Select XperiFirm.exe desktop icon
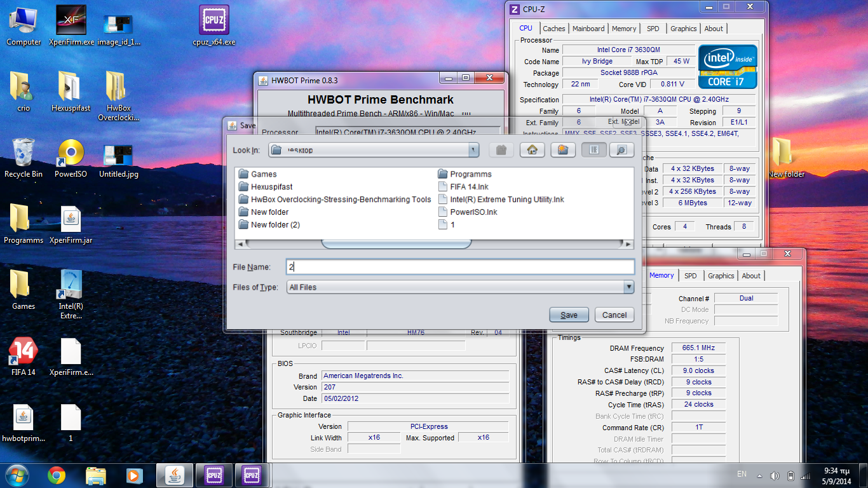This screenshot has width=868, height=488. point(71,26)
